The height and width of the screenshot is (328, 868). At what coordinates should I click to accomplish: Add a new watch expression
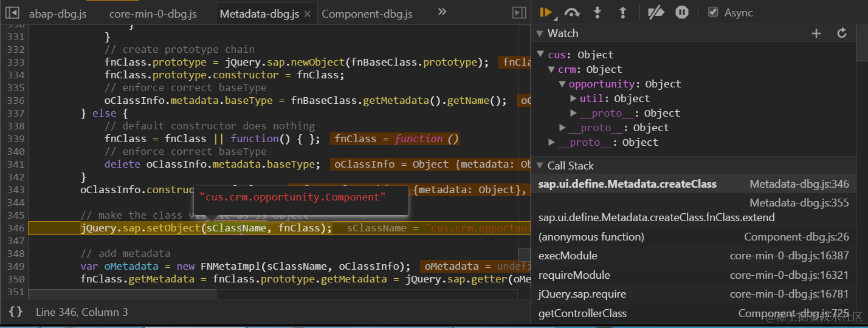pos(816,33)
